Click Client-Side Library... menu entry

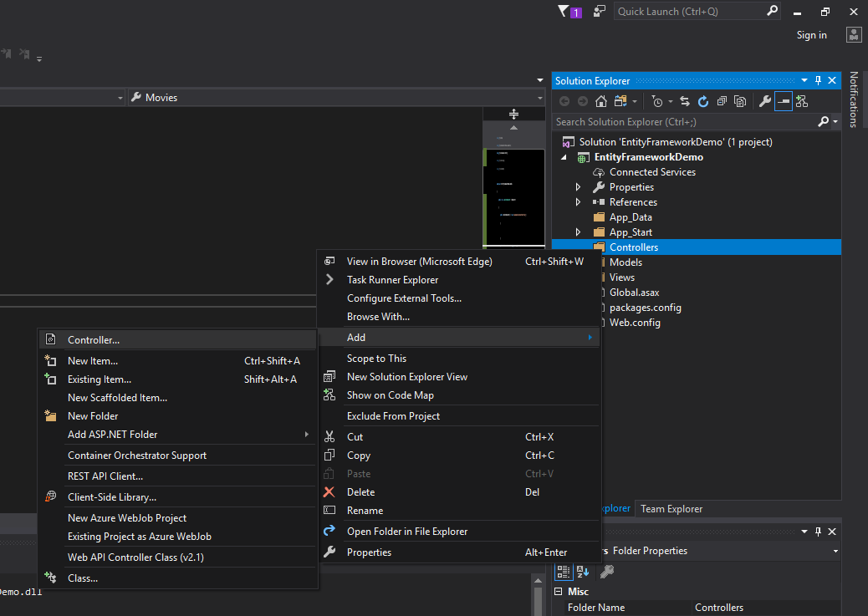pos(177,497)
